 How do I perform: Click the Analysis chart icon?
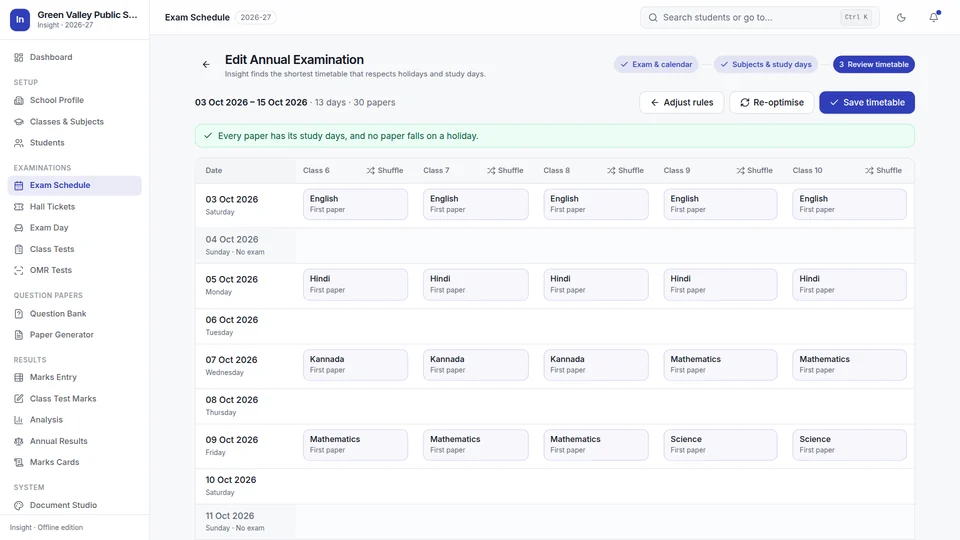pyautogui.click(x=19, y=420)
